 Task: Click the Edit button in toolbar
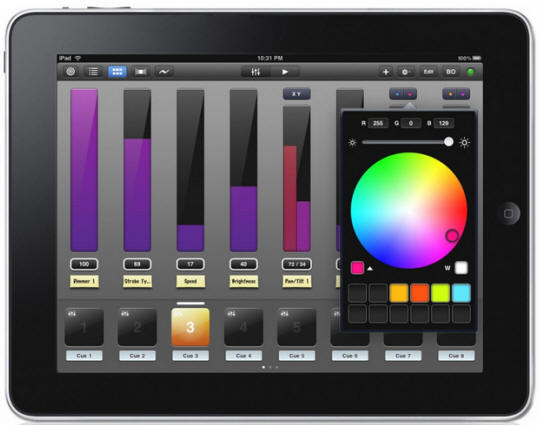tap(428, 72)
